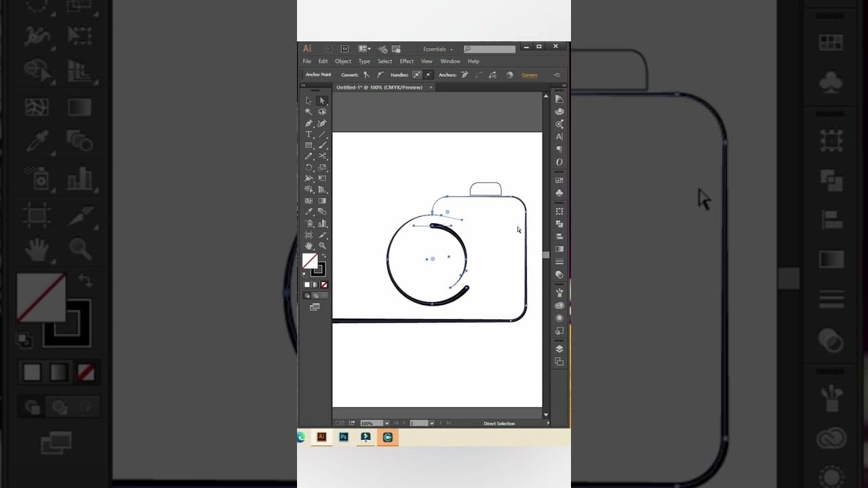Select the Free Transform tool
The width and height of the screenshot is (868, 488).
tap(322, 178)
